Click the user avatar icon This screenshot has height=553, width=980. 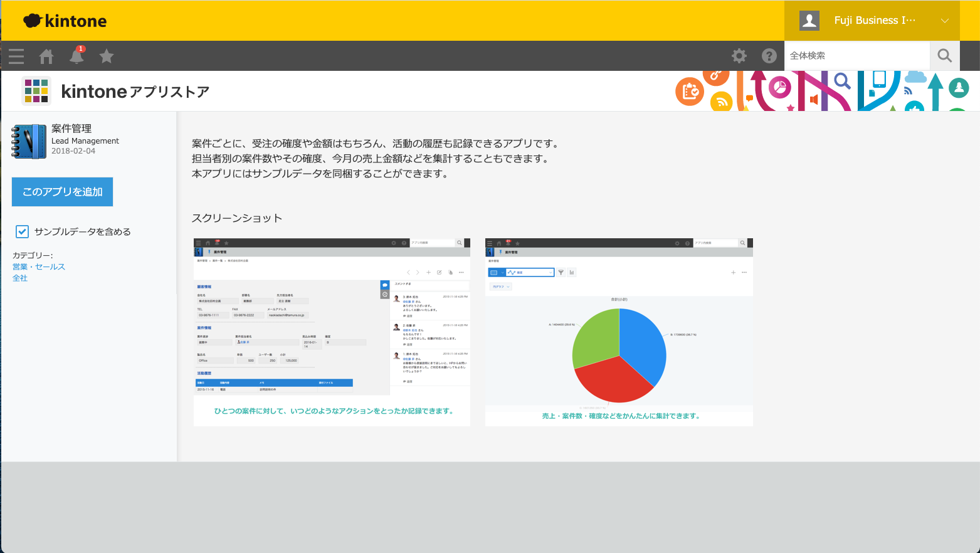pyautogui.click(x=809, y=21)
